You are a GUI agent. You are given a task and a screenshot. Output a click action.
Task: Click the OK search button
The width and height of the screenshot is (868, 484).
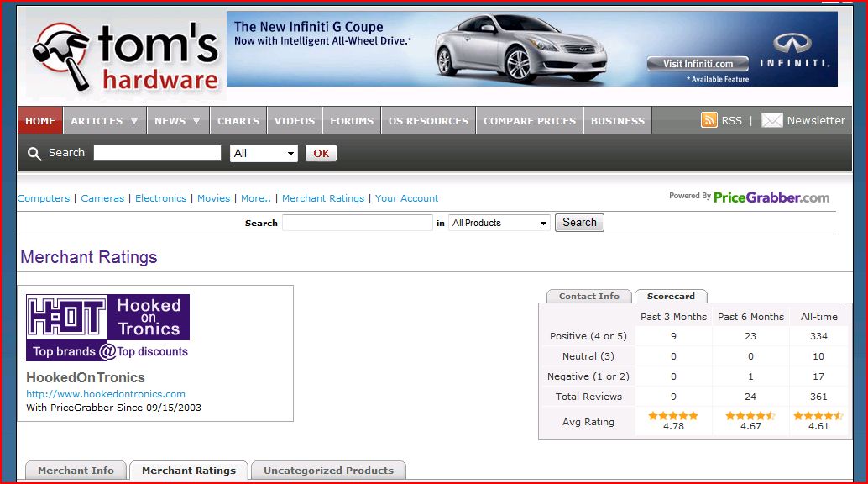[321, 154]
